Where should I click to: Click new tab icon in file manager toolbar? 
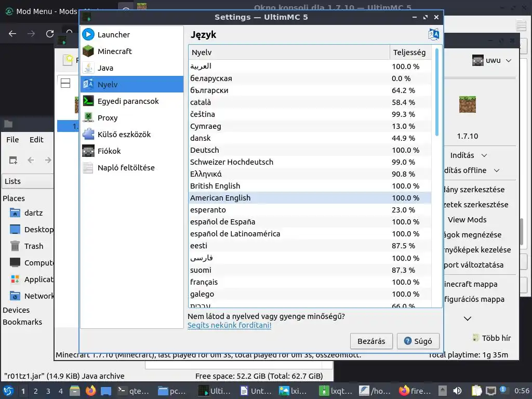pos(13,160)
